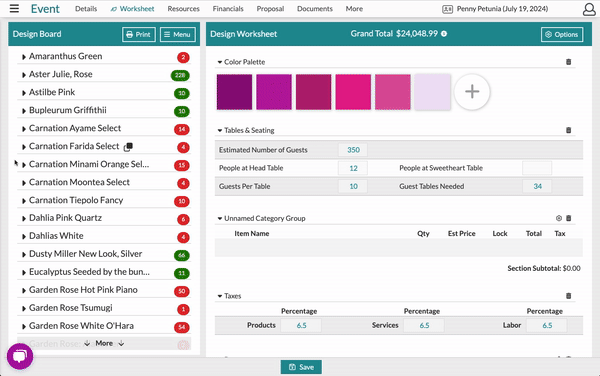This screenshot has width=600, height=376.
Task: Click the copy icon beside Carnation Farida Select
Action: pyautogui.click(x=128, y=147)
